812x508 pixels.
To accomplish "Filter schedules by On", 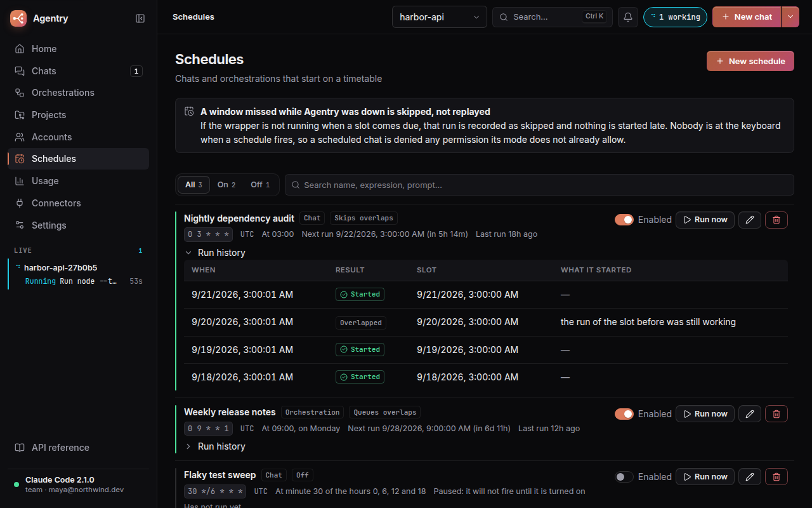I will [x=226, y=185].
